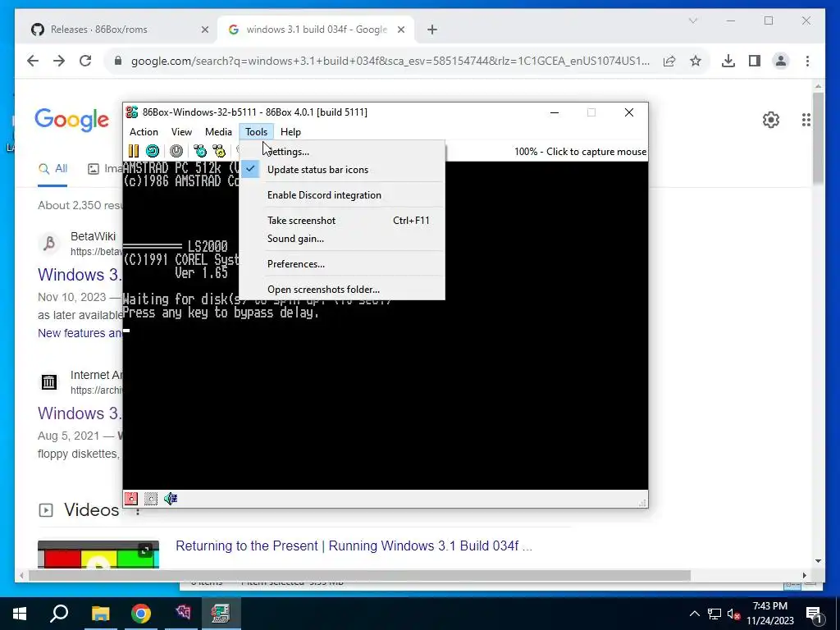Click the video thumbnail preview
This screenshot has width=840, height=630.
tap(98, 554)
